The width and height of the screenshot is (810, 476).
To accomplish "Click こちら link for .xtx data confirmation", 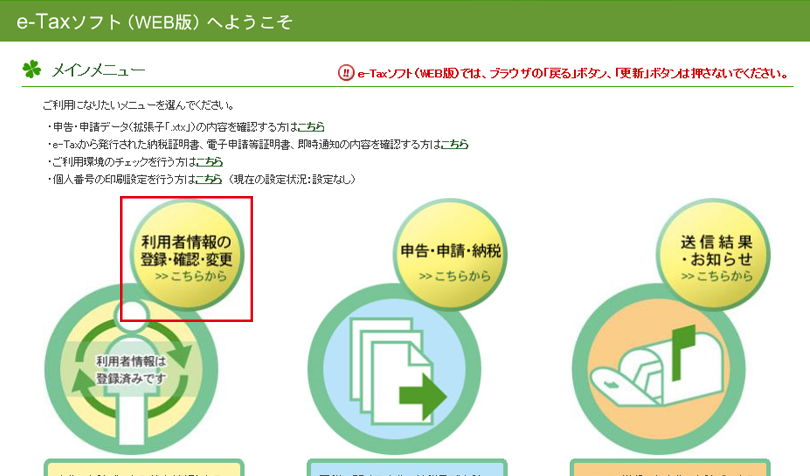I will tap(311, 127).
